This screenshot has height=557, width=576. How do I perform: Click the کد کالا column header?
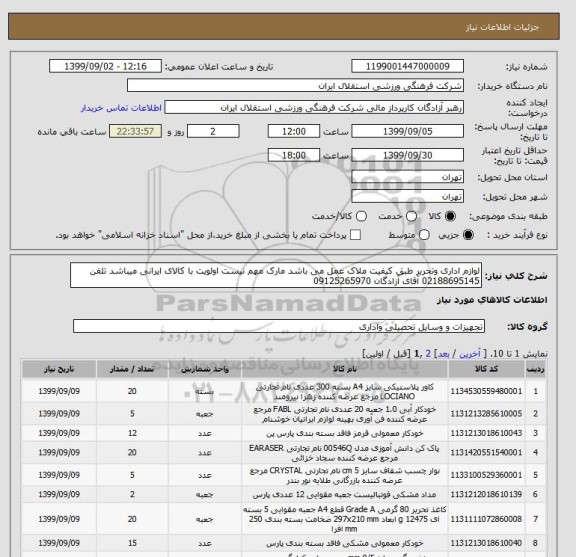click(486, 369)
